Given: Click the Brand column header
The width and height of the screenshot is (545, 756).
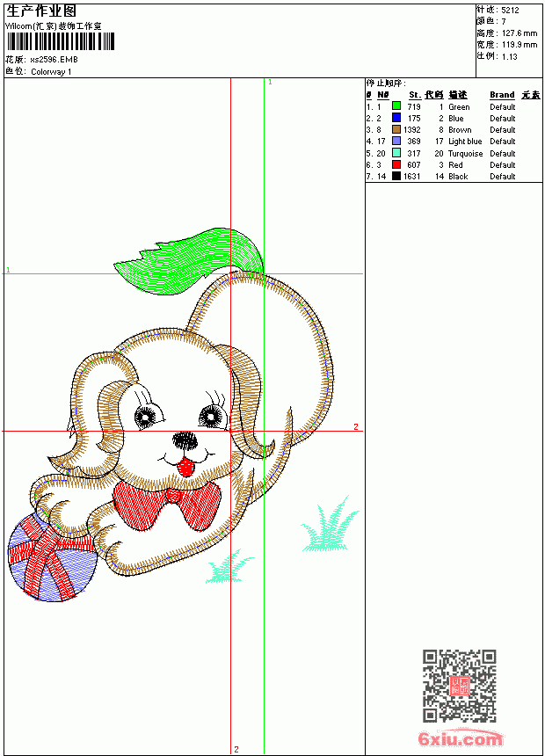Looking at the screenshot, I should point(502,95).
